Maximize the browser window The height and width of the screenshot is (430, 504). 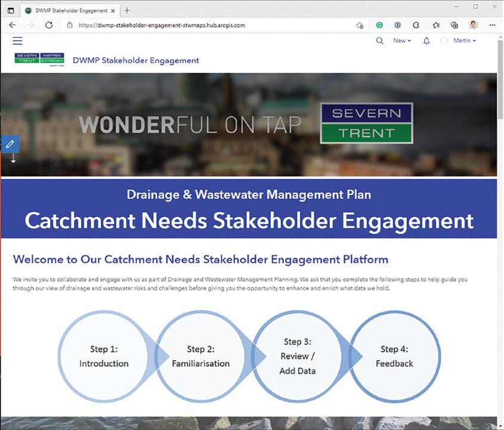pos(475,7)
